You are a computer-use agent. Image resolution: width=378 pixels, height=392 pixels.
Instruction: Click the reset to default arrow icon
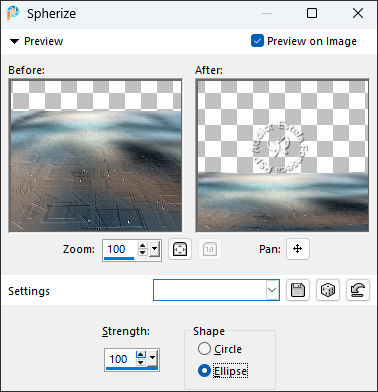(358, 290)
